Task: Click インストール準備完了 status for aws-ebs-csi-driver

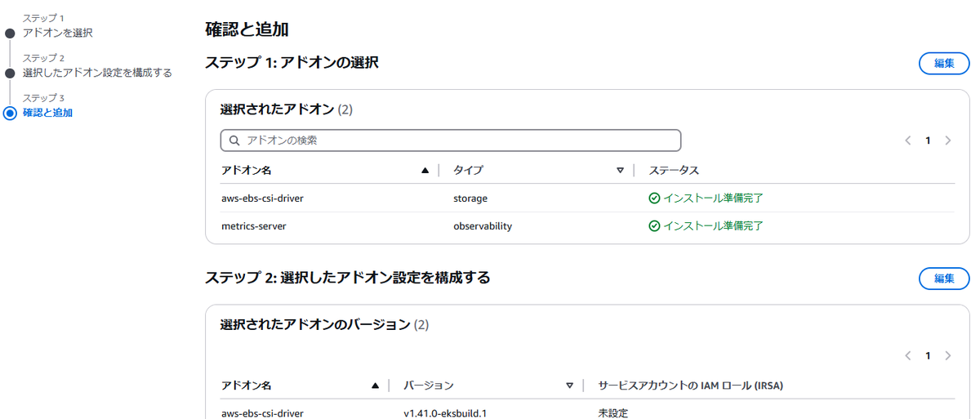Action: coord(713,198)
